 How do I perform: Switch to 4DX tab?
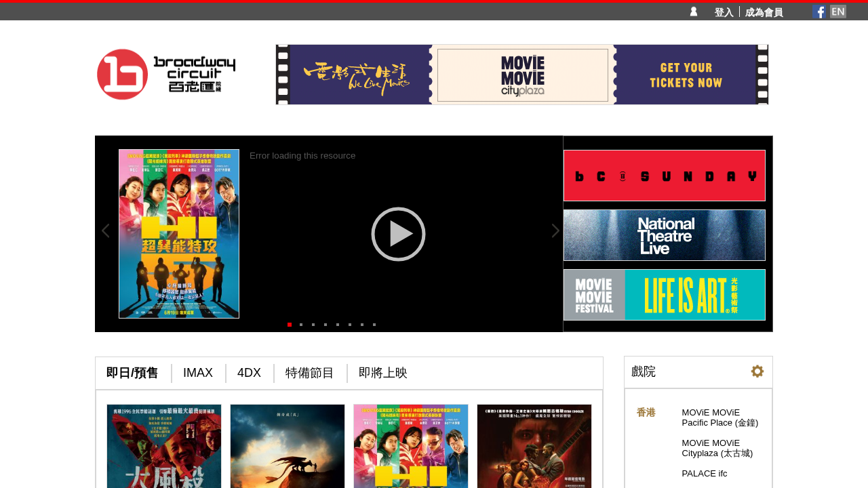pos(249,373)
